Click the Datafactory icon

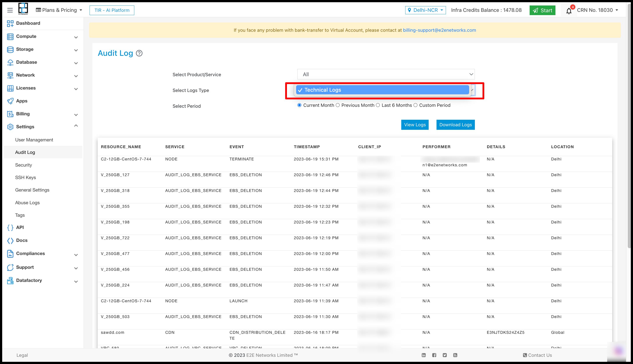click(10, 281)
